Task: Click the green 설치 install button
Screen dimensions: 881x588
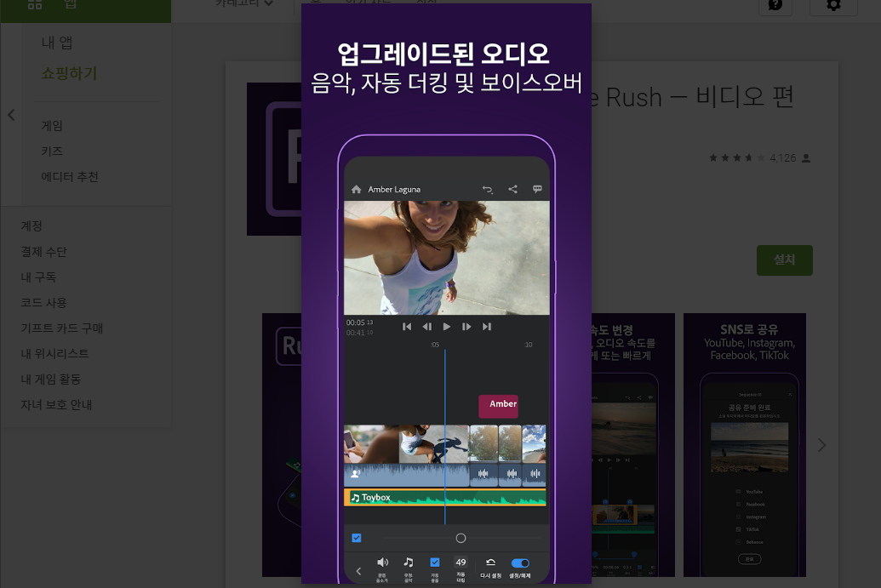Action: pyautogui.click(x=784, y=260)
